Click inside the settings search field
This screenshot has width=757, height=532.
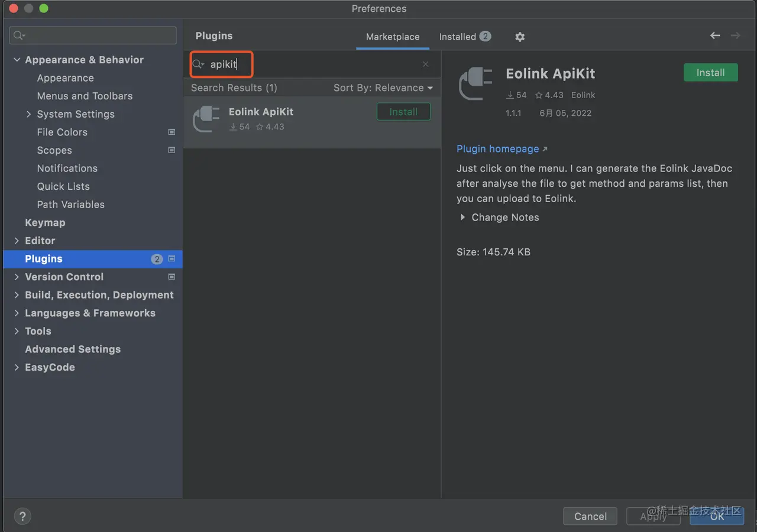(98, 35)
